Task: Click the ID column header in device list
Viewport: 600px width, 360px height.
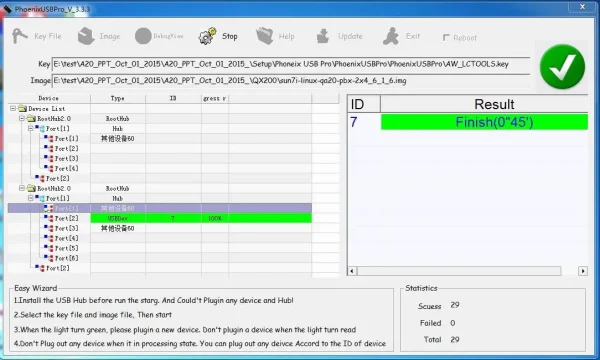Action: point(173,98)
